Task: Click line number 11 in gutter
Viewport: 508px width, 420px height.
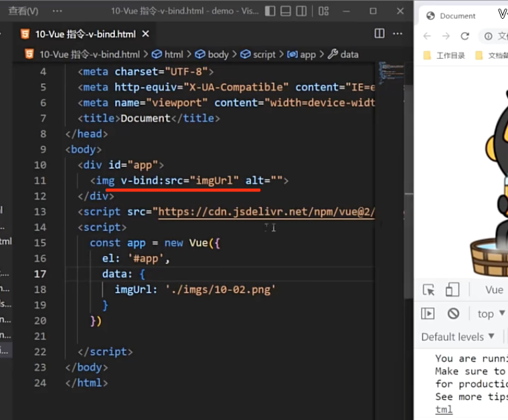Action: pyautogui.click(x=40, y=181)
